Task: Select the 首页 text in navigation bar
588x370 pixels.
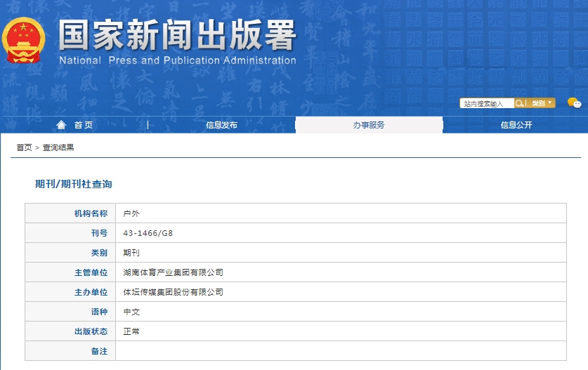Action: point(84,125)
